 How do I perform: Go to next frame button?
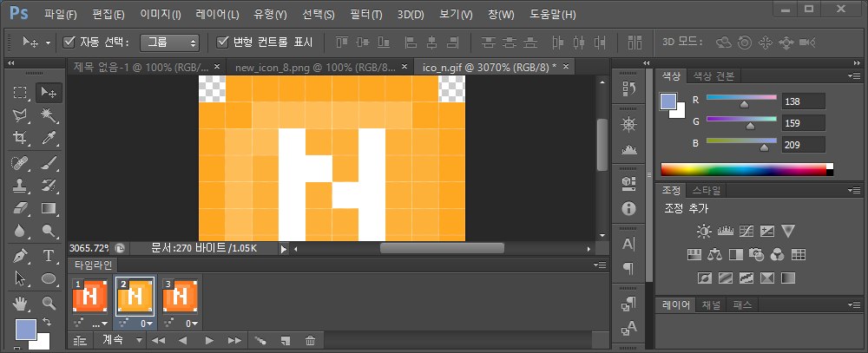pyautogui.click(x=234, y=341)
